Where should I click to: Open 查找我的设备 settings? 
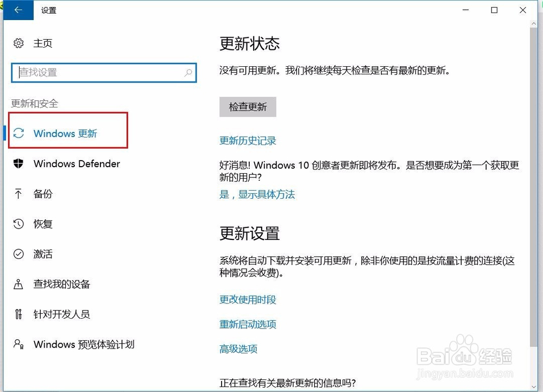(62, 284)
